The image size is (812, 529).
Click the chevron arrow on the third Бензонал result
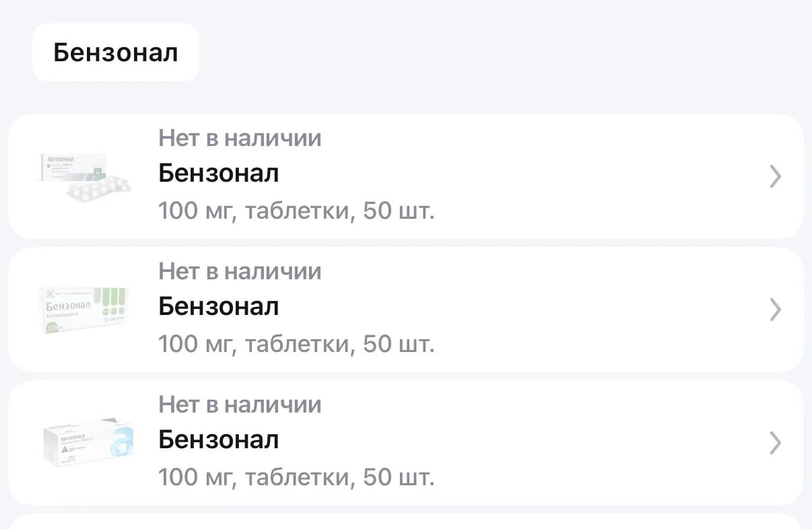click(x=776, y=443)
